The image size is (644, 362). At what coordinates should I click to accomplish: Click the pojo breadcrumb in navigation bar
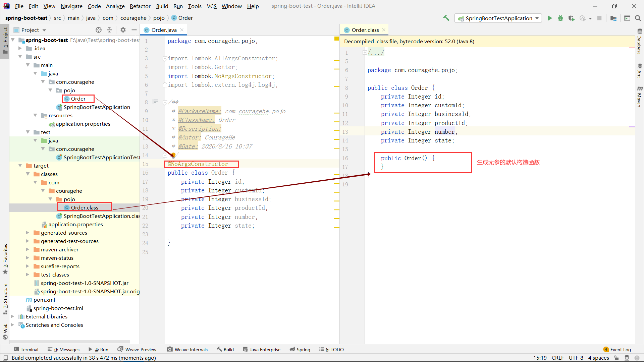pos(159,18)
